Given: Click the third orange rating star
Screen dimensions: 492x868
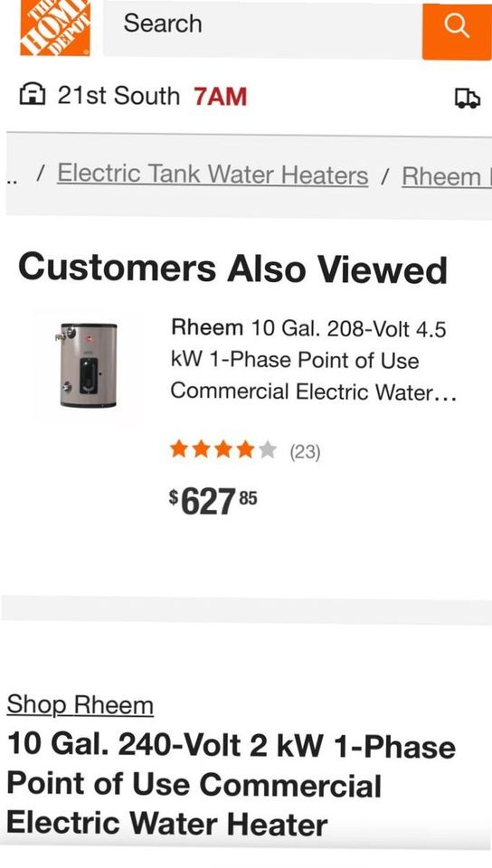Looking at the screenshot, I should [223, 450].
